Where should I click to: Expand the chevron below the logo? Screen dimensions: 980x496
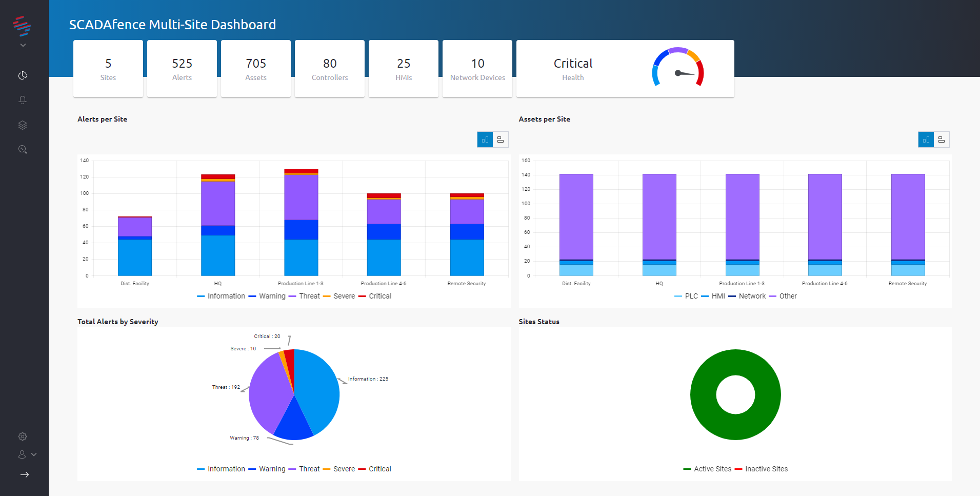(x=23, y=45)
